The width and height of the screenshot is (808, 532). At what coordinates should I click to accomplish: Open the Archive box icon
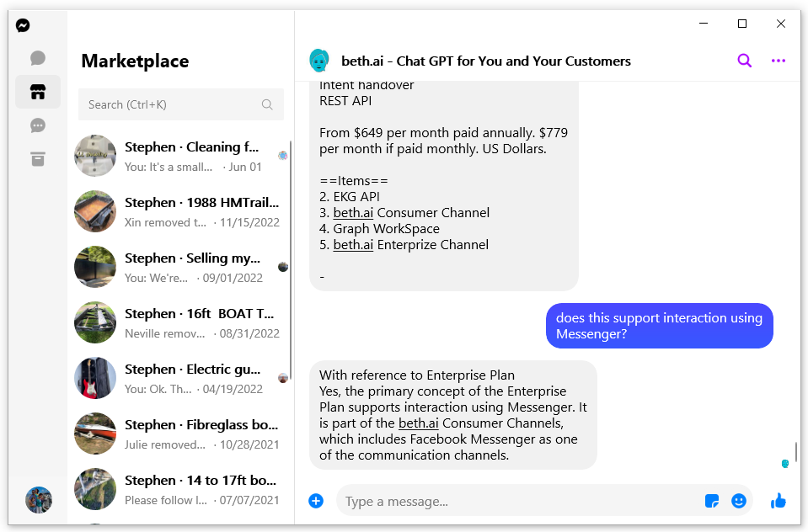pyautogui.click(x=38, y=159)
